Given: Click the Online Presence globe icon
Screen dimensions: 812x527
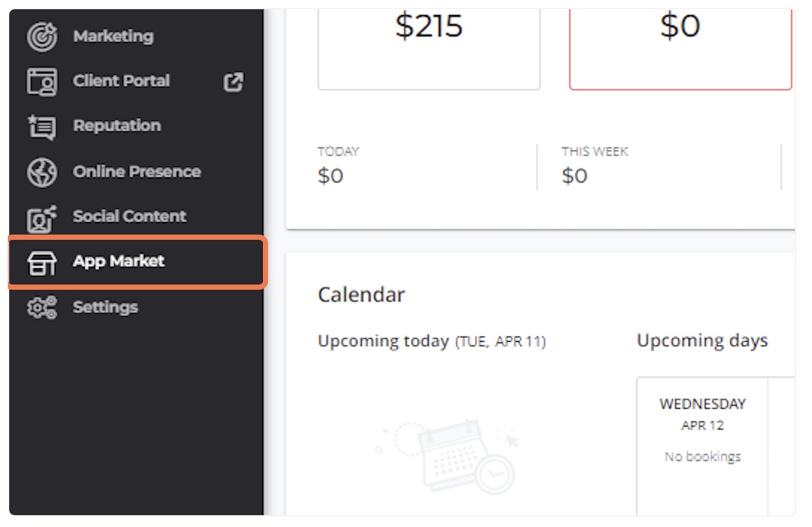Looking at the screenshot, I should click(x=42, y=172).
